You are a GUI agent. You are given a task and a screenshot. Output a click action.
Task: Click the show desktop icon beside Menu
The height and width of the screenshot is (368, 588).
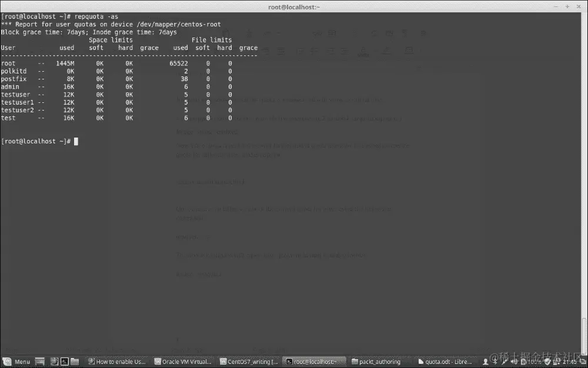40,362
